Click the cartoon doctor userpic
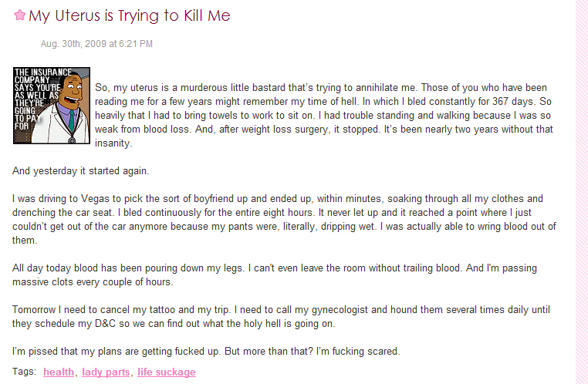 (x=51, y=106)
